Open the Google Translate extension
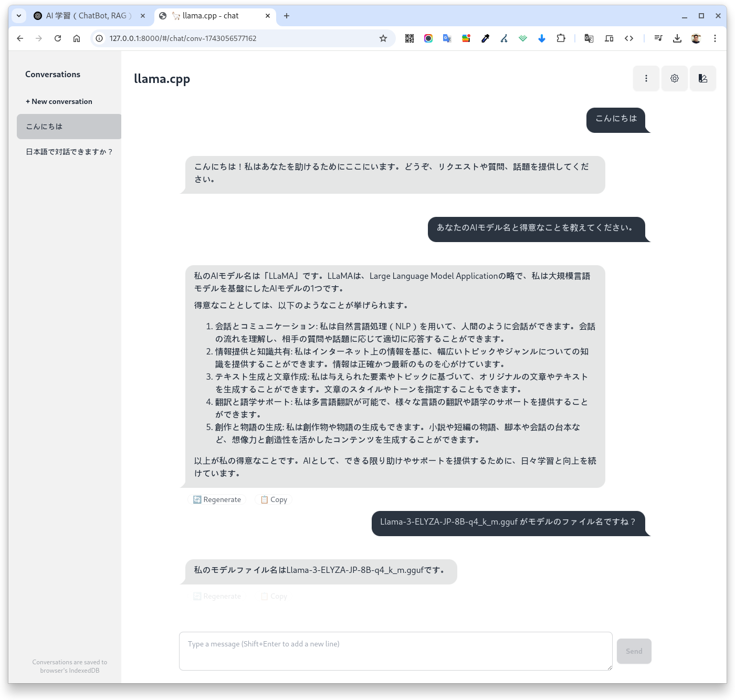Image resolution: width=735 pixels, height=700 pixels. click(447, 38)
